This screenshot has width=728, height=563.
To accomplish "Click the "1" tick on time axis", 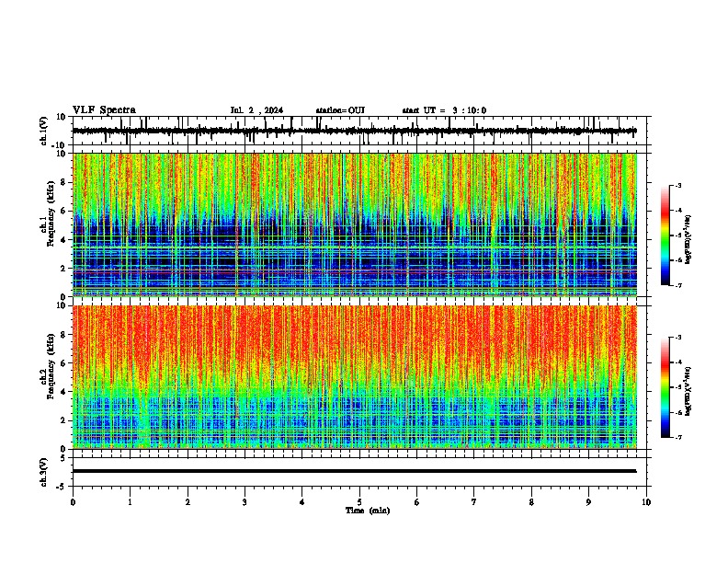I will [130, 502].
